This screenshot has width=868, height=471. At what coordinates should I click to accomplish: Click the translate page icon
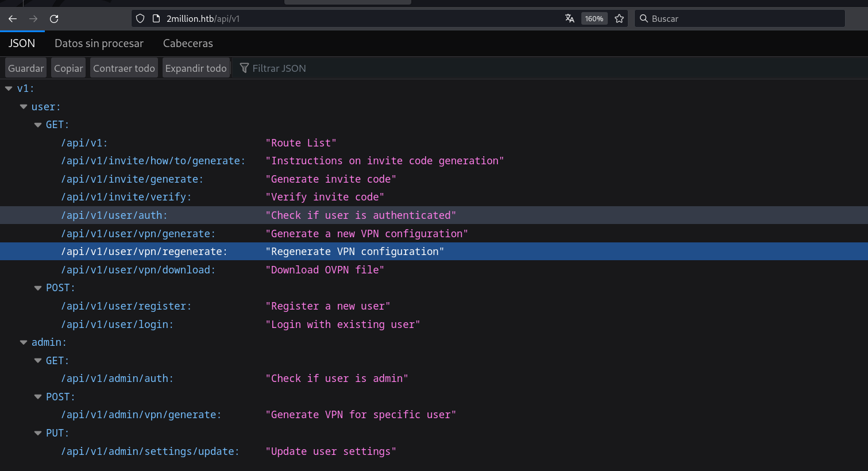(569, 18)
